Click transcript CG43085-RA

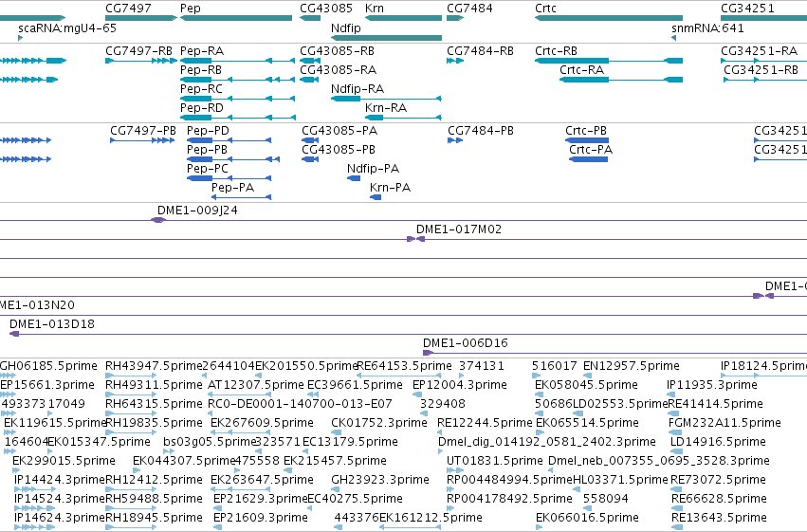(309, 80)
